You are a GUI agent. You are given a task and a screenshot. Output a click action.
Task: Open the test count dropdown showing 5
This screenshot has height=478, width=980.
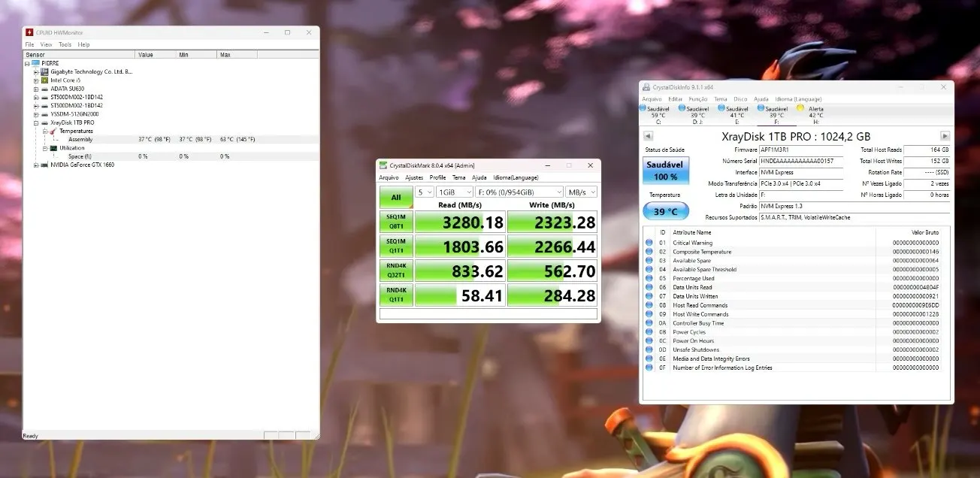point(425,192)
